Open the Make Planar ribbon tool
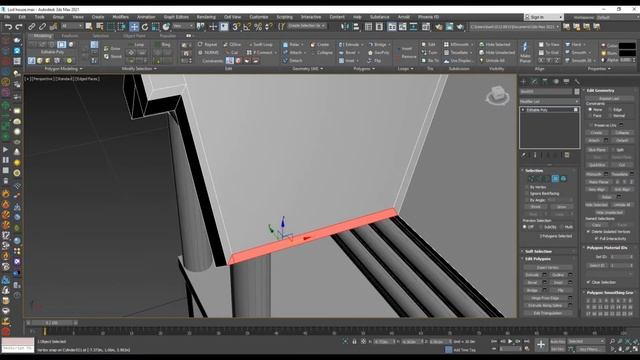This screenshot has height=360, width=640. (525, 53)
